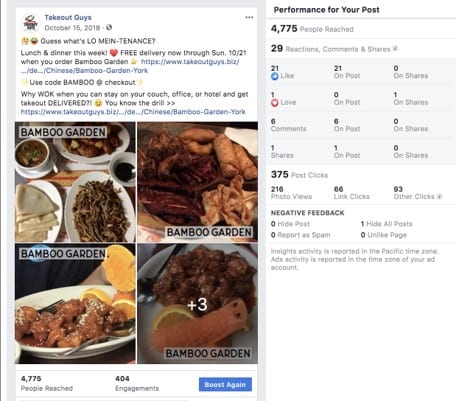Click the 404 Engagements stat
The height and width of the screenshot is (401, 470).
pyautogui.click(x=137, y=383)
